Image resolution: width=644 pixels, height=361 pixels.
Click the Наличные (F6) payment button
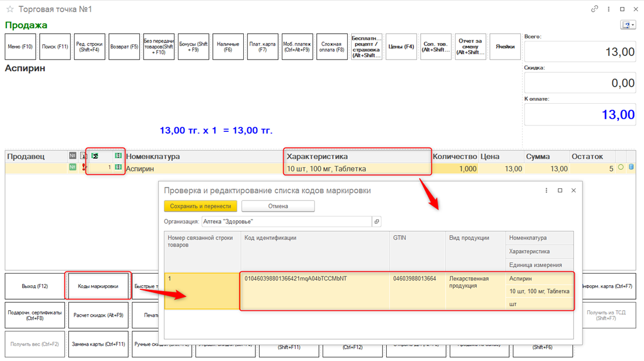(228, 47)
